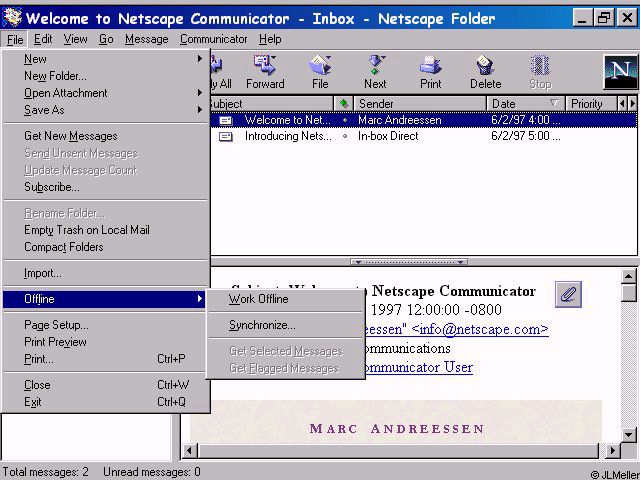Click the Date column sort triangle
The height and width of the screenshot is (480, 640).
point(554,103)
